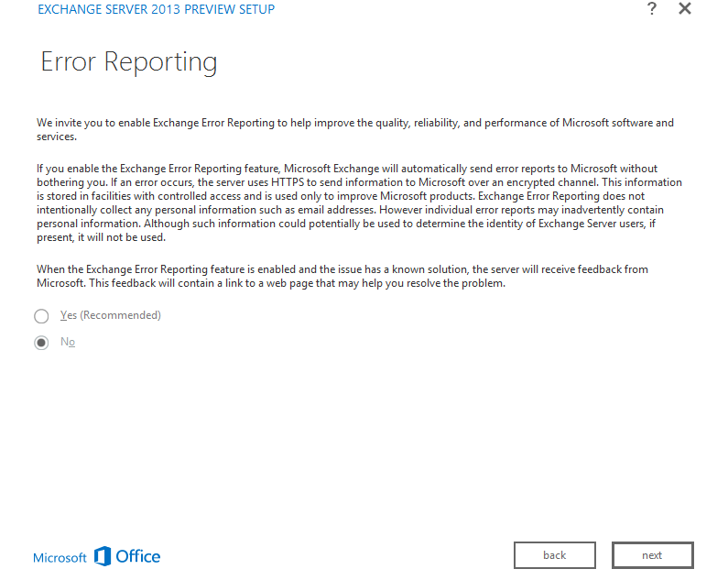Click the Microsoft wordmark logo
The height and width of the screenshot is (580, 728).
tap(60, 558)
